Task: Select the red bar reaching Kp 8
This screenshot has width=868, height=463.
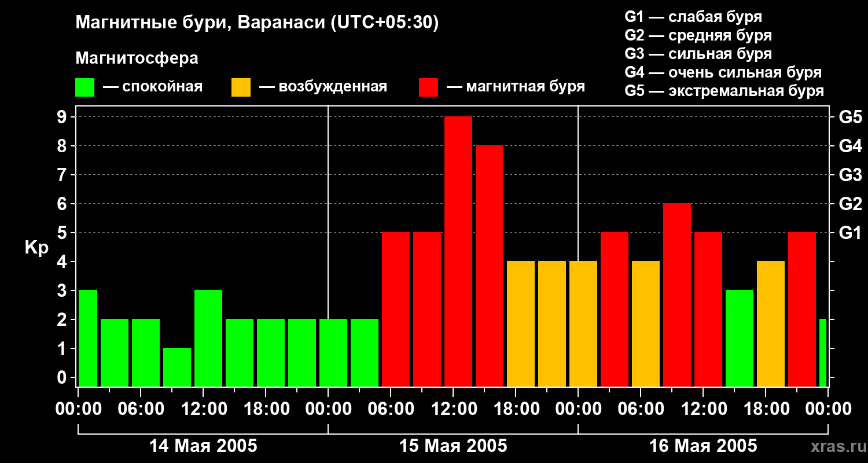Action: point(490,266)
